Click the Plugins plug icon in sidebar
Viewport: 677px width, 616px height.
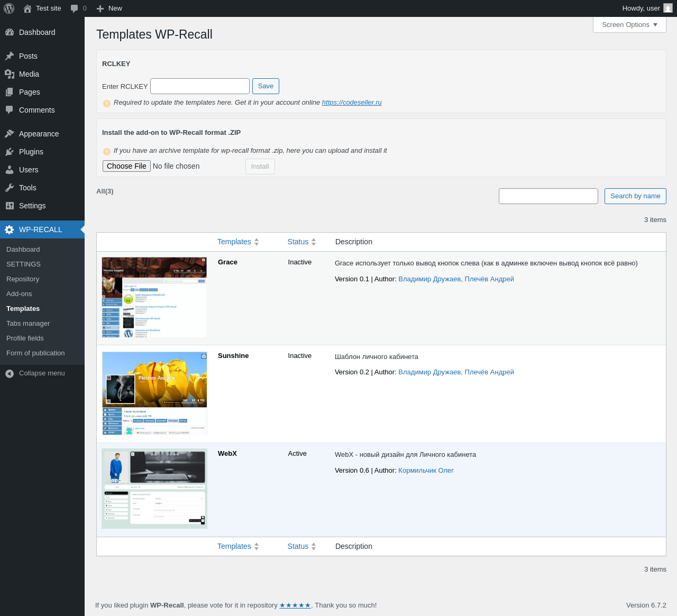10,152
